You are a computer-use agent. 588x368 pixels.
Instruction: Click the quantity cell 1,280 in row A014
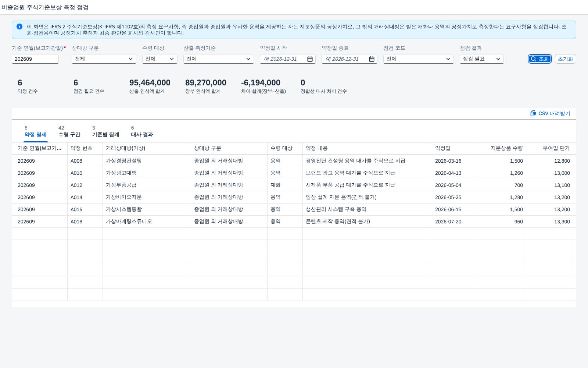[502, 197]
